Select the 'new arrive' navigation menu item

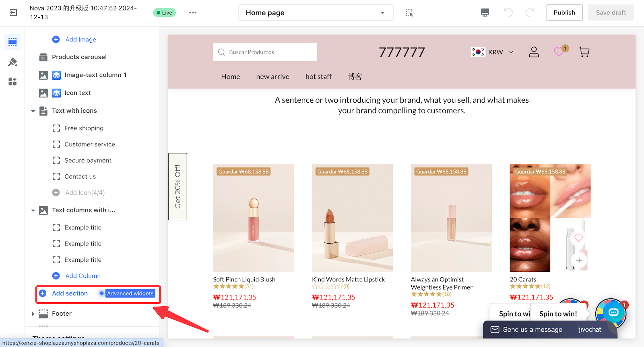[x=272, y=76]
